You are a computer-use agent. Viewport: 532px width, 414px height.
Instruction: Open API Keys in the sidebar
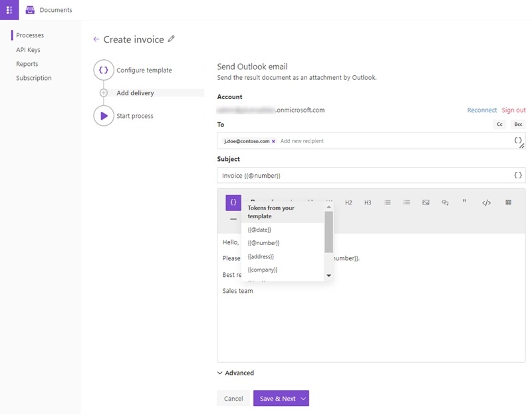point(28,50)
